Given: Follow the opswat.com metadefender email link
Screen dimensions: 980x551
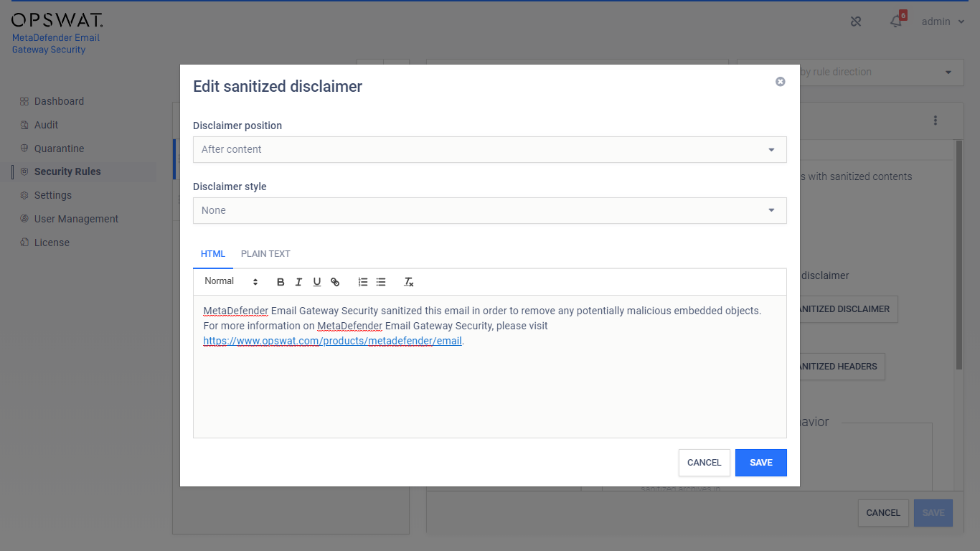Looking at the screenshot, I should point(333,341).
